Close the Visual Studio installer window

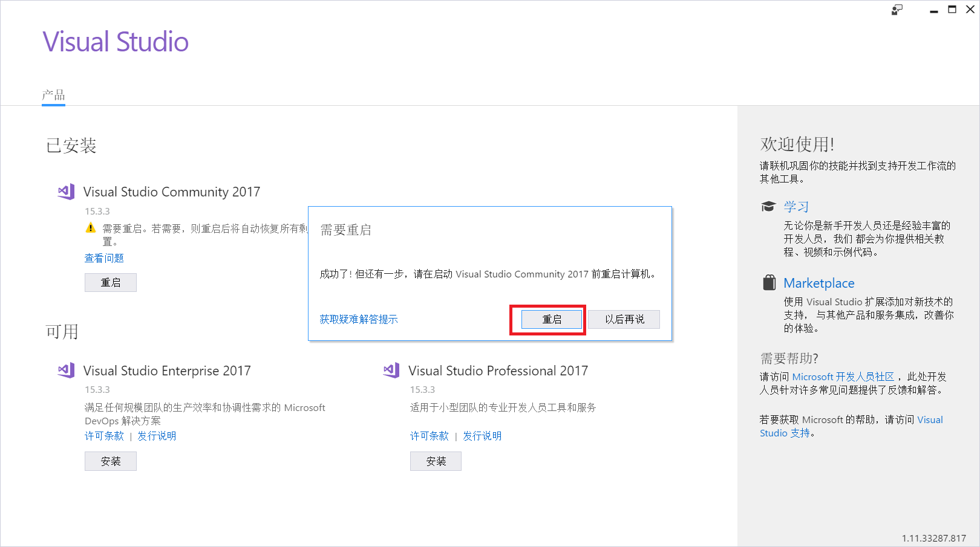[970, 10]
